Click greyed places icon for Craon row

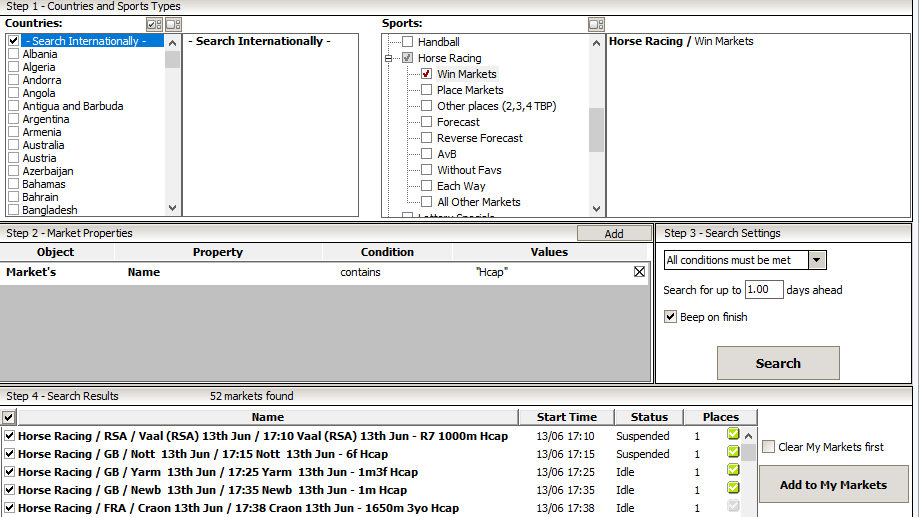tap(733, 506)
